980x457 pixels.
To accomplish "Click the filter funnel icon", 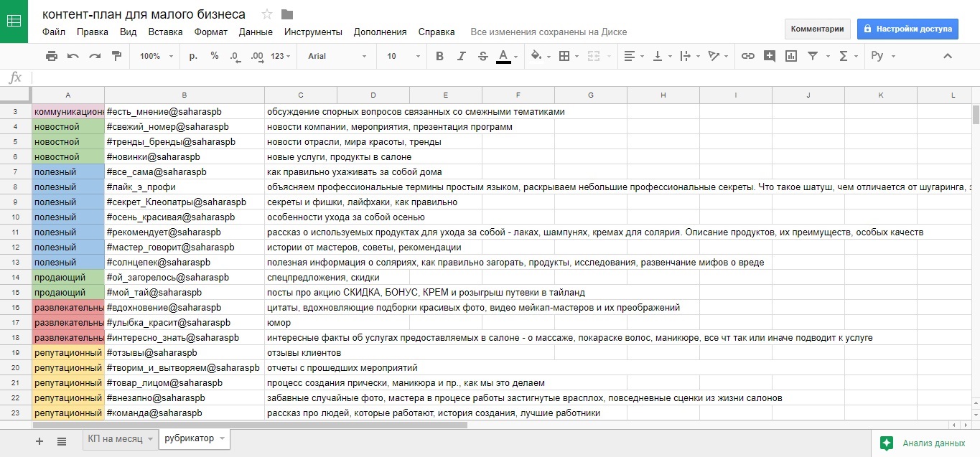I will pos(813,56).
